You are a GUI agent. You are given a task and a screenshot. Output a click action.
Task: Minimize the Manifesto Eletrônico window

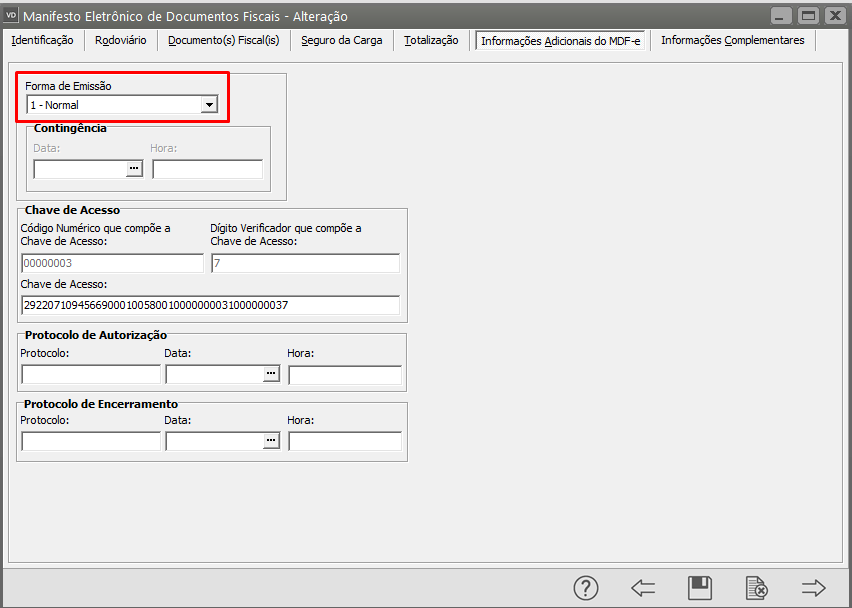coord(781,15)
